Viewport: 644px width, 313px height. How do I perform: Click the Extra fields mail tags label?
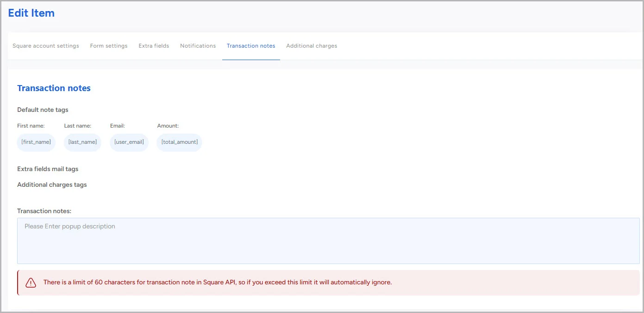48,169
